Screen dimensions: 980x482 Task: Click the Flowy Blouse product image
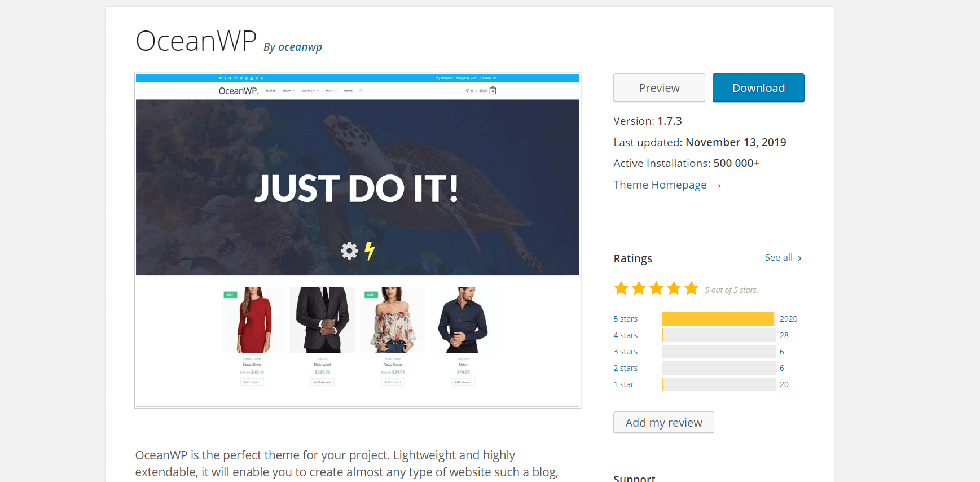pyautogui.click(x=393, y=320)
